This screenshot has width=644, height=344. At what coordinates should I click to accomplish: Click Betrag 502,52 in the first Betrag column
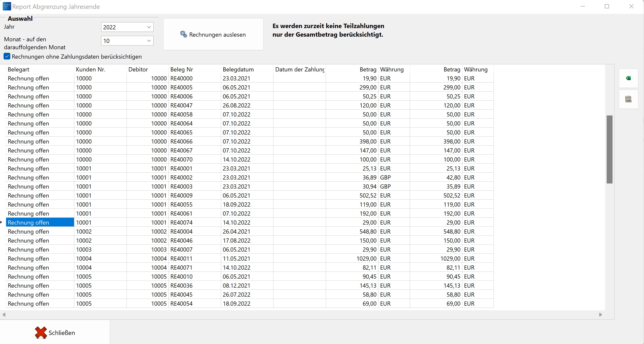[x=352, y=195]
